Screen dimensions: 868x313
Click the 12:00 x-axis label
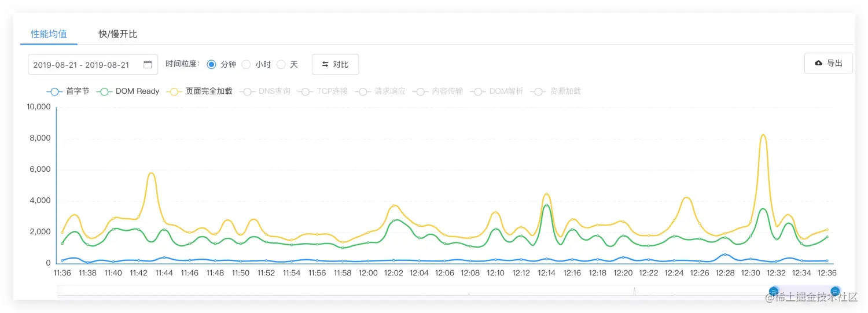click(x=368, y=273)
